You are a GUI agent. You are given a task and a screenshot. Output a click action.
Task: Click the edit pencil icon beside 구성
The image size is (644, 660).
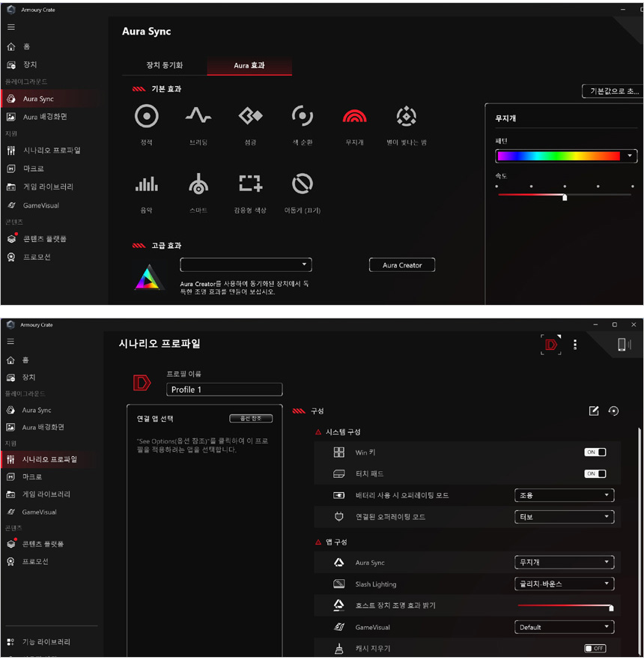coord(594,411)
